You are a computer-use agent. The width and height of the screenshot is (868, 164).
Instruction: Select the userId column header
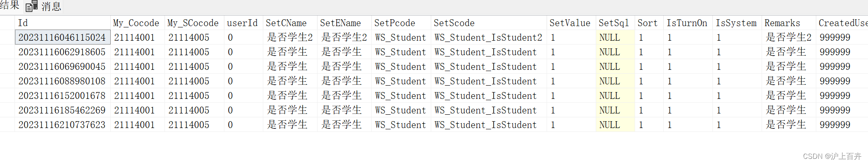[x=243, y=23]
